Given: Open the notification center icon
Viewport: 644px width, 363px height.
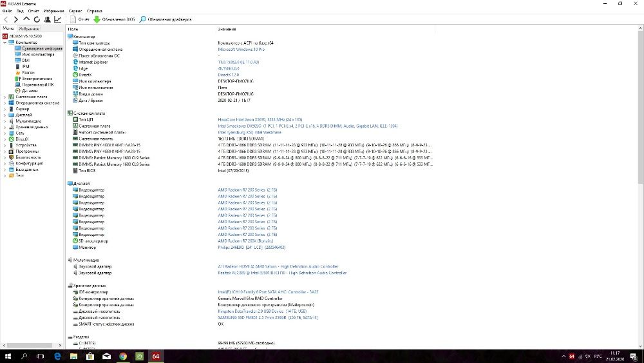Looking at the screenshot, I should point(634,357).
